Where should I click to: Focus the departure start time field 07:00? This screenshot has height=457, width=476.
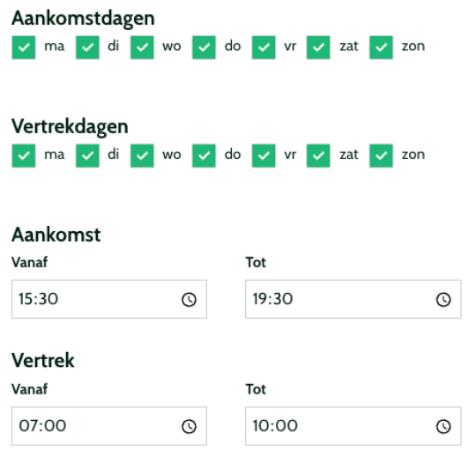109,426
